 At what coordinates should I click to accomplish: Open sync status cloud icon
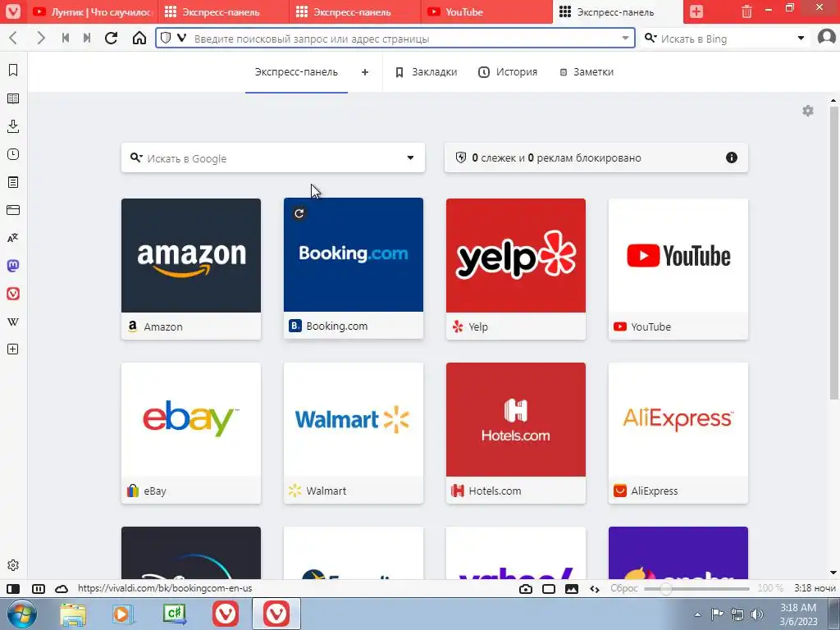(x=62, y=589)
